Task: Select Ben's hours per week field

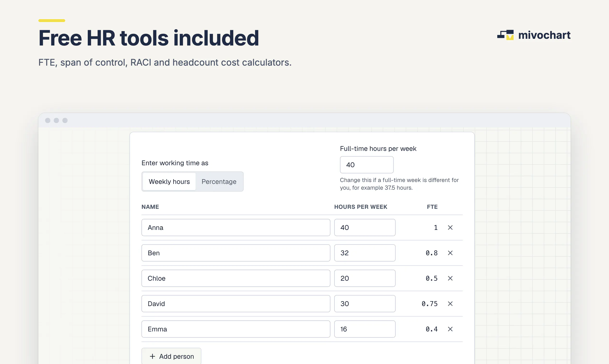Action: pos(365,253)
